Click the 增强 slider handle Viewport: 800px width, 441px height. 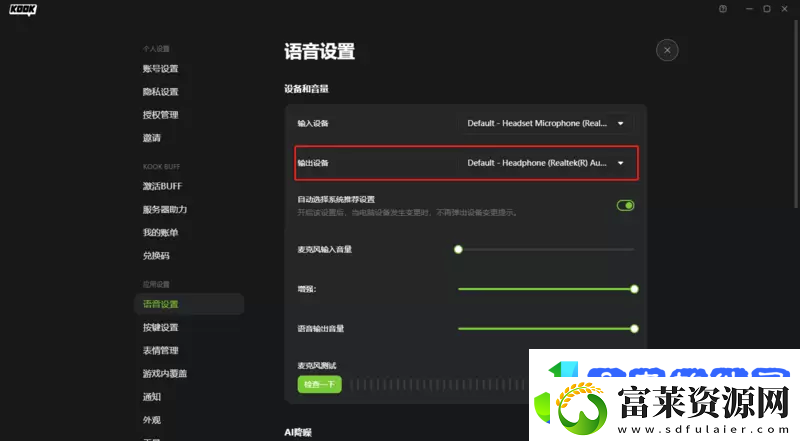(x=634, y=289)
